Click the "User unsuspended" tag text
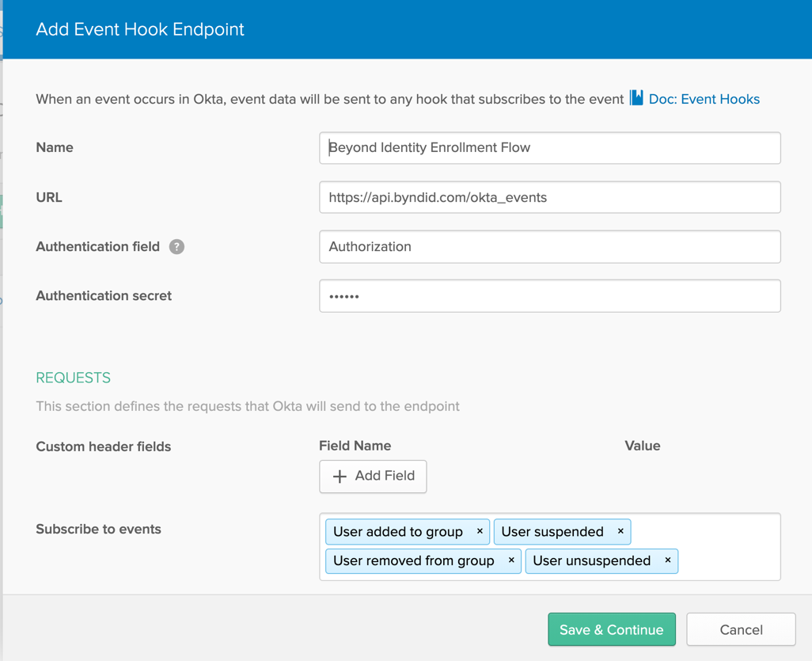Screen dimensions: 812x661 point(592,561)
